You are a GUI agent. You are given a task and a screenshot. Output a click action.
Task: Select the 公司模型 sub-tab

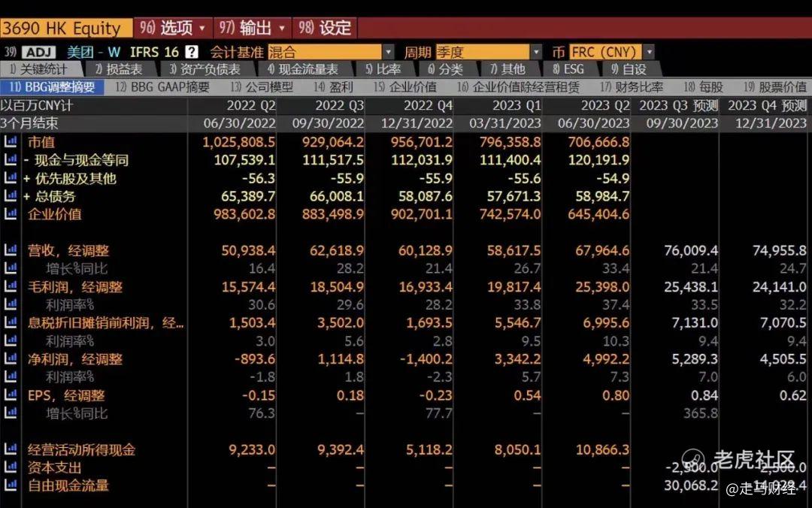coord(262,87)
